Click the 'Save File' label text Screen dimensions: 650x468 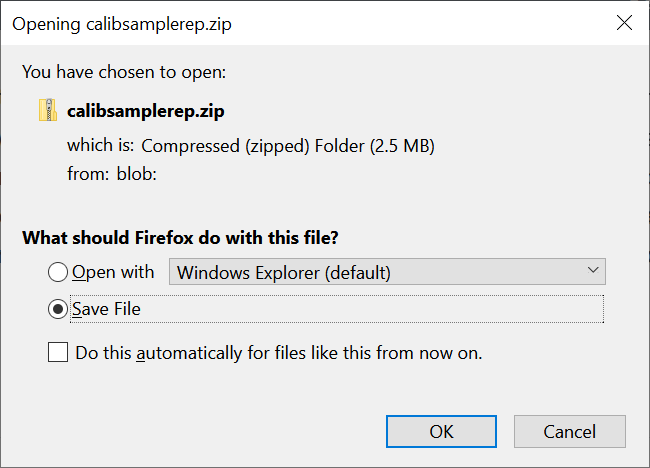pyautogui.click(x=106, y=309)
